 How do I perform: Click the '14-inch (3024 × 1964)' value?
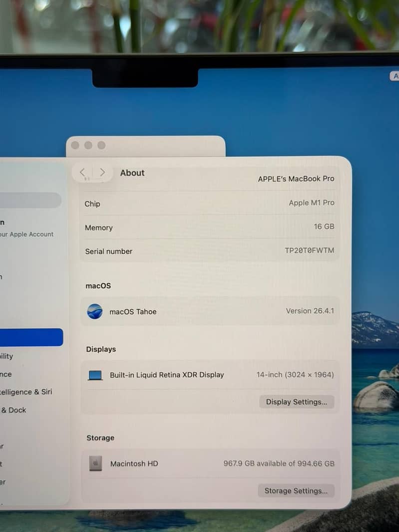tap(295, 375)
